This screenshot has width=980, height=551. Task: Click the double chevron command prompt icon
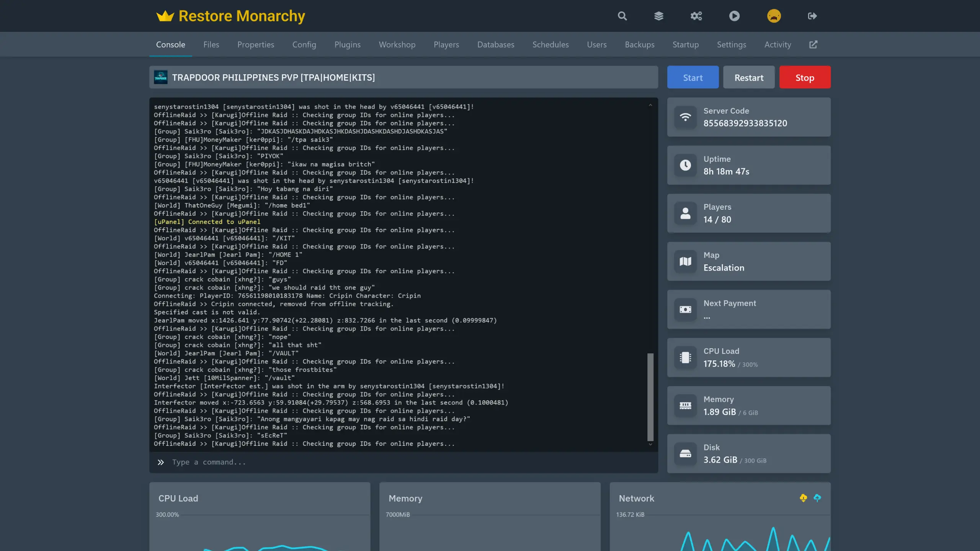(x=161, y=462)
